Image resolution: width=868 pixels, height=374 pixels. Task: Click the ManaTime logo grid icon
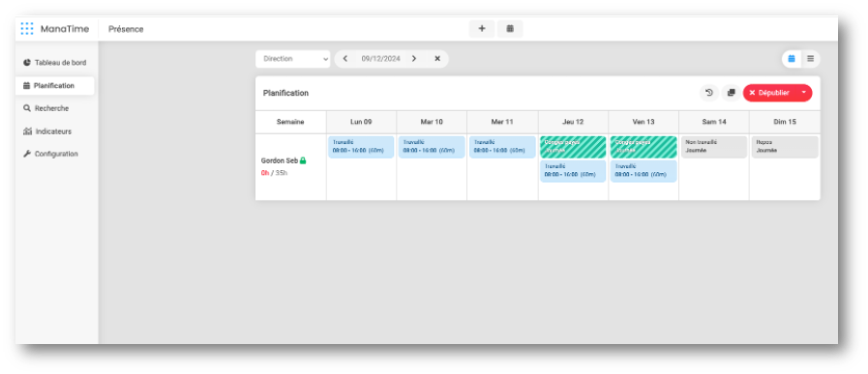pyautogui.click(x=27, y=29)
